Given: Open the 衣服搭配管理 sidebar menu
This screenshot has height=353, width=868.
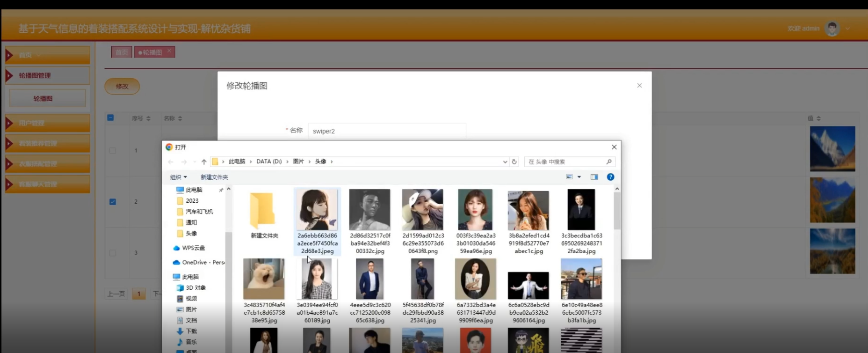Looking at the screenshot, I should (x=48, y=164).
